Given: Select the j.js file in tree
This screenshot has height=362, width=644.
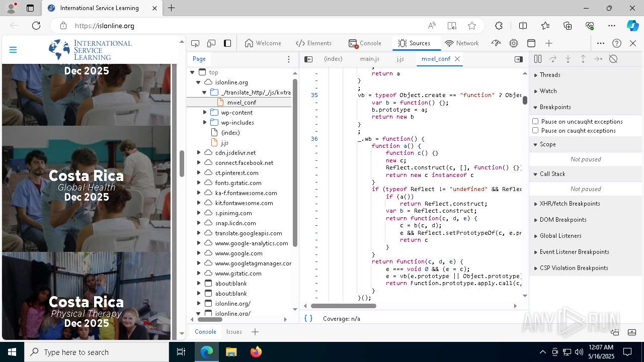Looking at the screenshot, I should pos(224,143).
